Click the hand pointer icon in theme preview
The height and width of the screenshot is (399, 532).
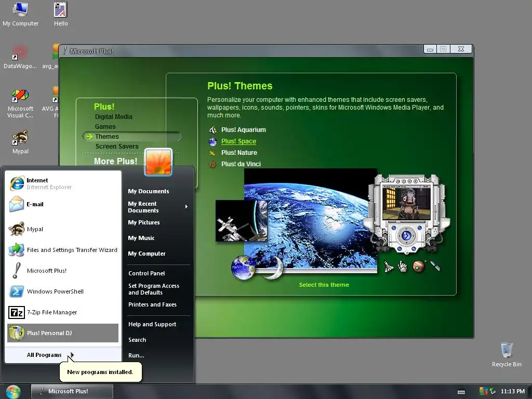pos(403,267)
